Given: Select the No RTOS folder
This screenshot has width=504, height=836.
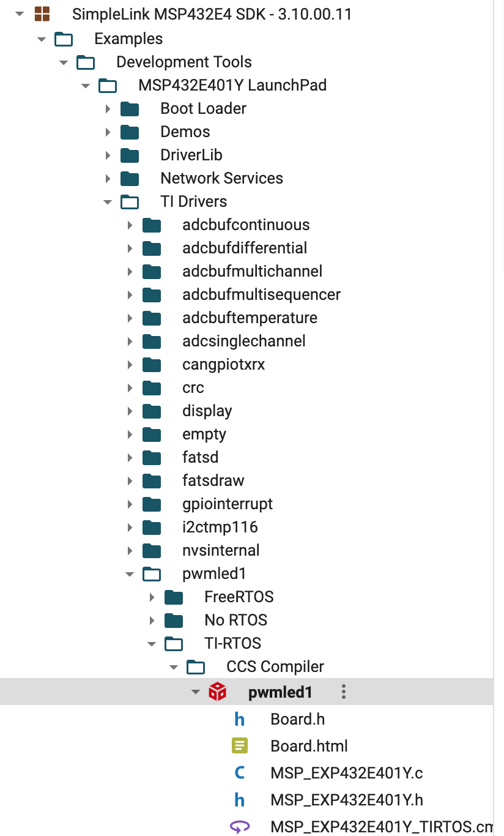Looking at the screenshot, I should pos(235,620).
